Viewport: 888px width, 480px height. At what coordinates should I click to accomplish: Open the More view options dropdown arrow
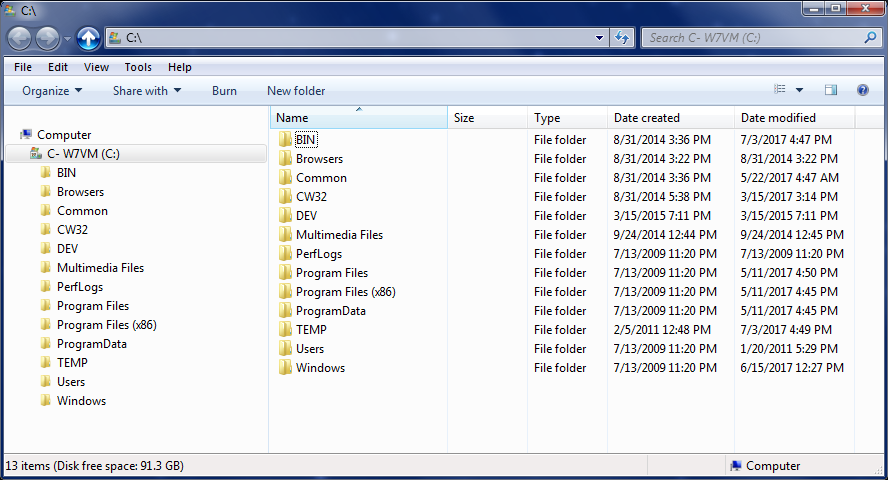(x=800, y=90)
